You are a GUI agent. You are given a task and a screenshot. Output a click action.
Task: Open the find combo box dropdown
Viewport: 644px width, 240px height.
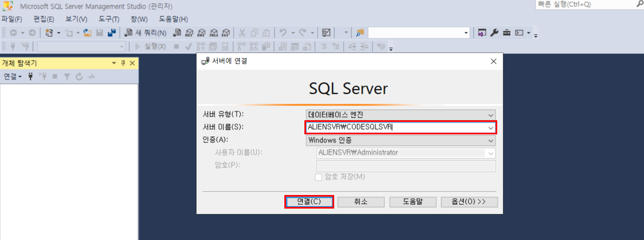coord(466,33)
